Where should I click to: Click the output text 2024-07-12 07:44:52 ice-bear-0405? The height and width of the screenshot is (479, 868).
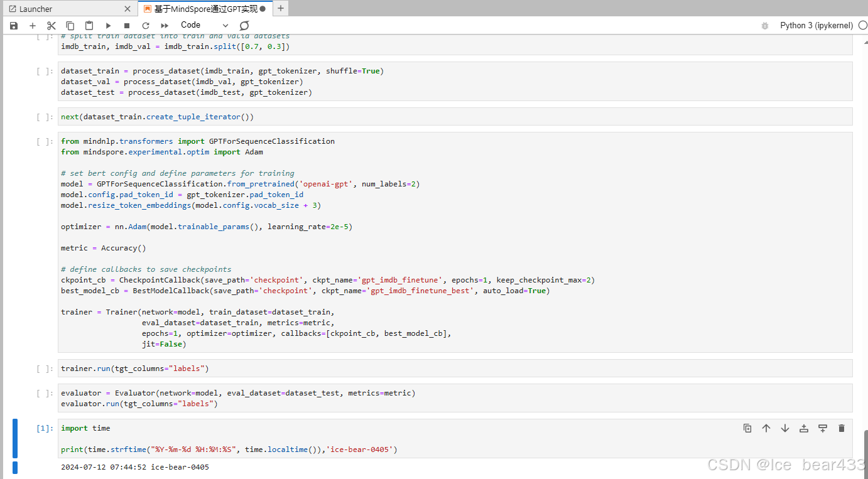point(135,467)
